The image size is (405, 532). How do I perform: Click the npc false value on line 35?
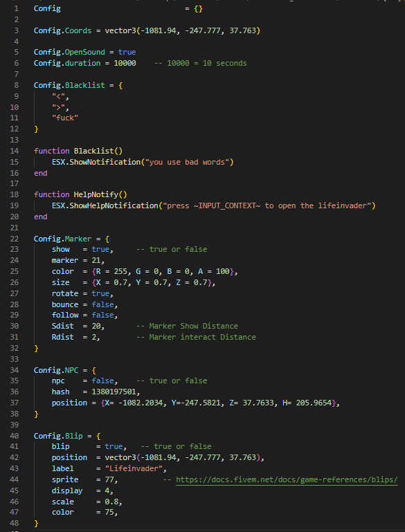(102, 380)
